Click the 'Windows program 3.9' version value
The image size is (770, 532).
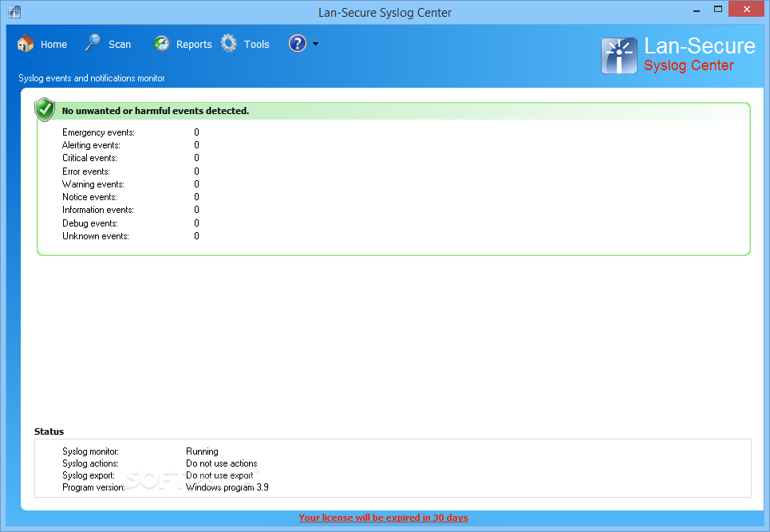tap(227, 487)
